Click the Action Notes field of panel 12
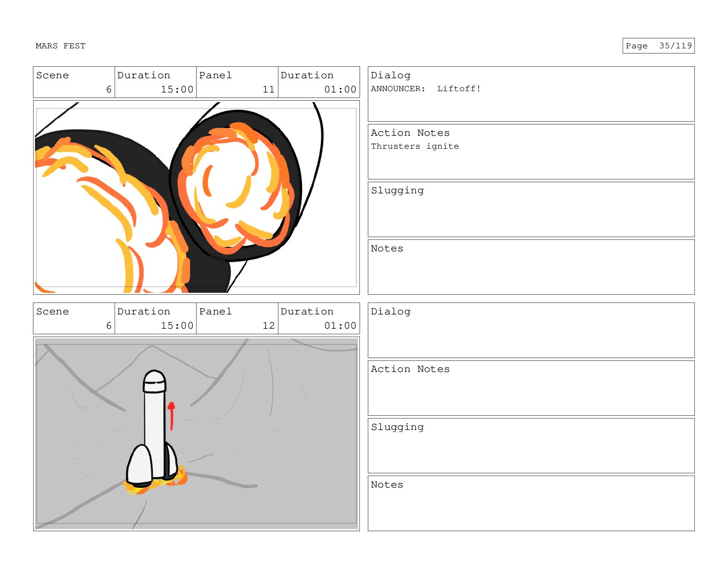This screenshot has width=728, height=564. point(531,388)
